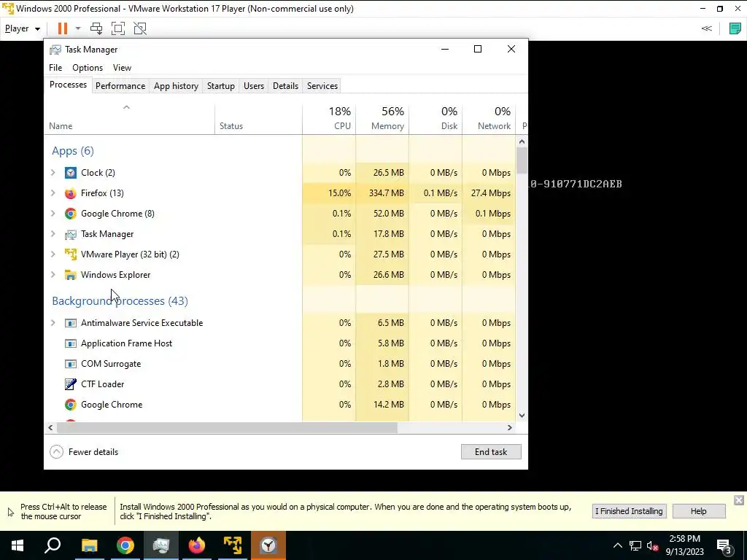Switch to the Startup tab
747x560 pixels.
[220, 86]
